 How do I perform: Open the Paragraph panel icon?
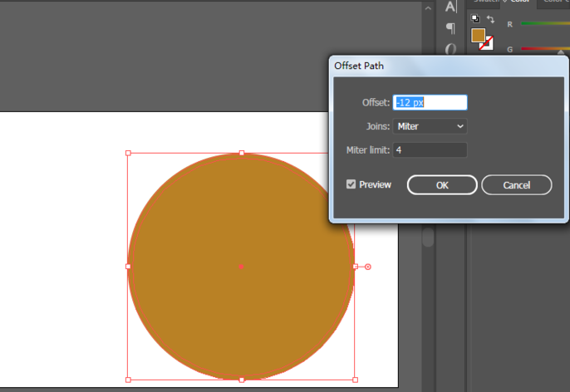(450, 28)
